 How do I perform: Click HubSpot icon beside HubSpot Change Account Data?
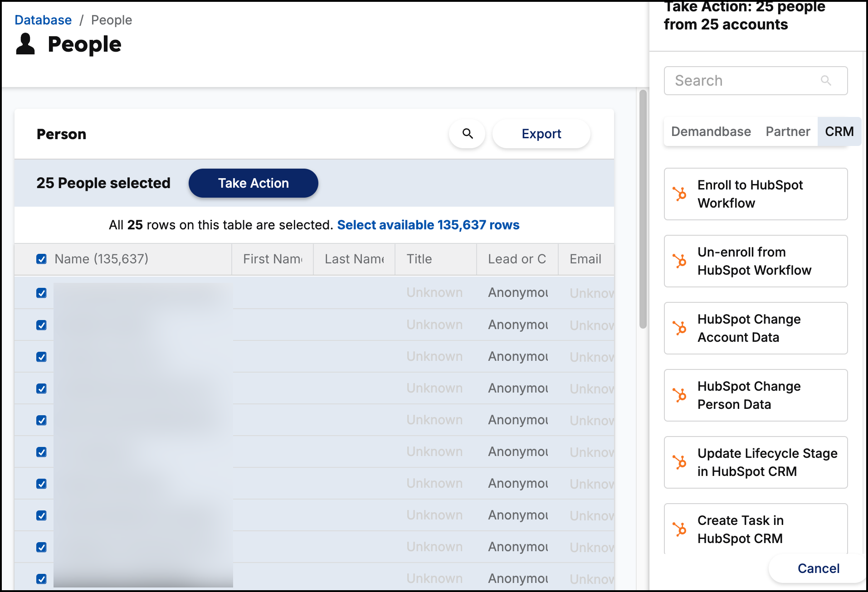[x=679, y=328]
